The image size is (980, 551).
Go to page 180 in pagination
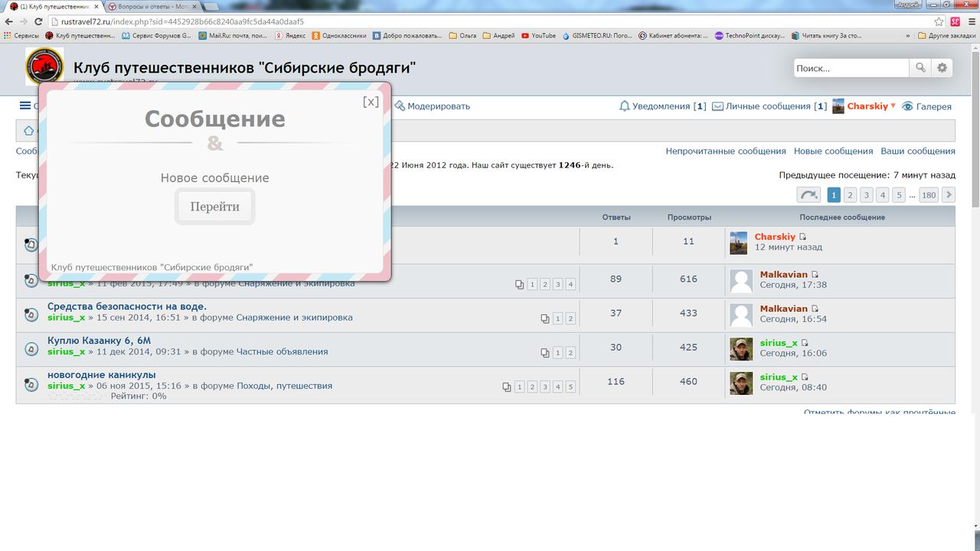pyautogui.click(x=928, y=195)
